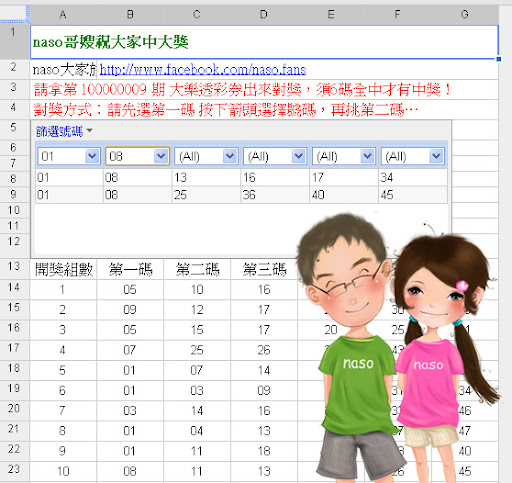
Task: Select column F header
Action: click(397, 15)
